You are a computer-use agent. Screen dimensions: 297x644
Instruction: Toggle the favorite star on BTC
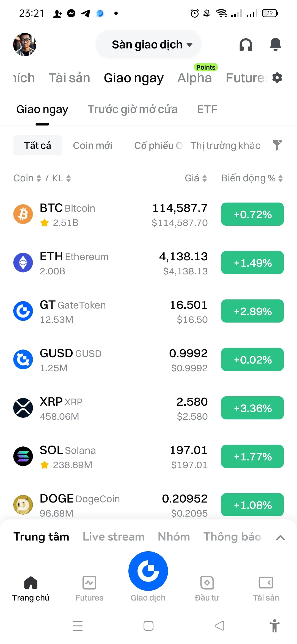45,223
